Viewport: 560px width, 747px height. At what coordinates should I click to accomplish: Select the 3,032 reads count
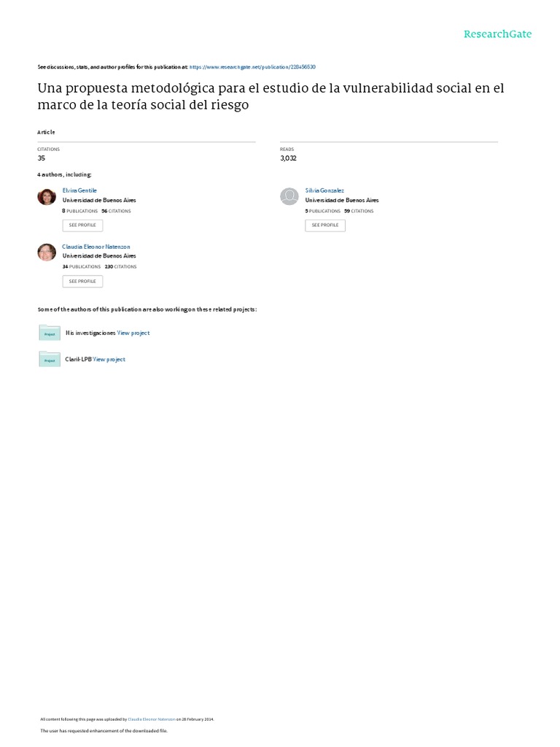288,158
